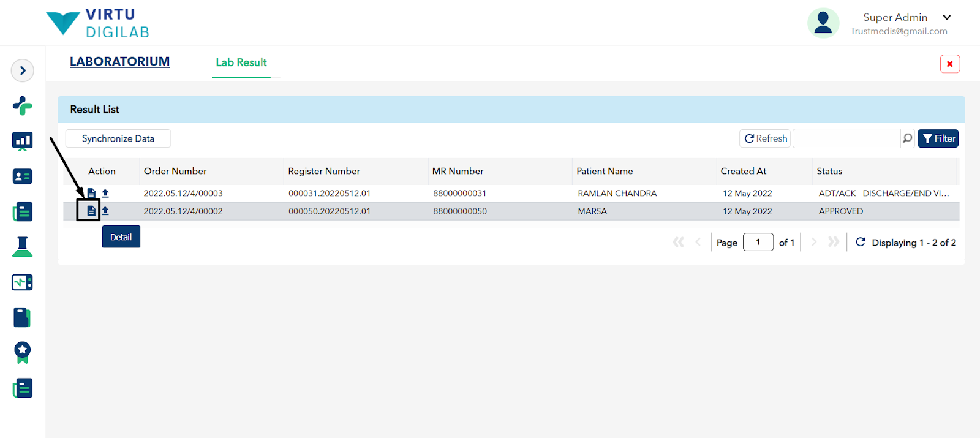Screen dimensions: 980x438
Task: Close the tab with the red X
Action: point(950,64)
